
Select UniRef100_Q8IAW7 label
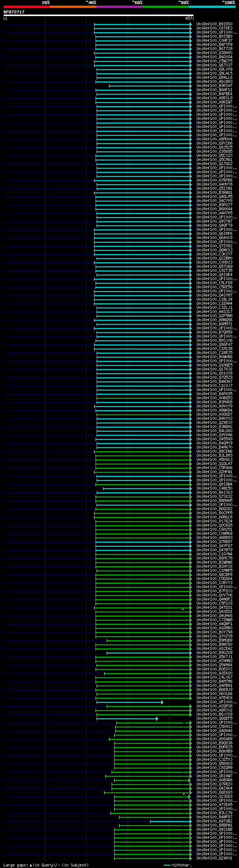click(x=214, y=776)
